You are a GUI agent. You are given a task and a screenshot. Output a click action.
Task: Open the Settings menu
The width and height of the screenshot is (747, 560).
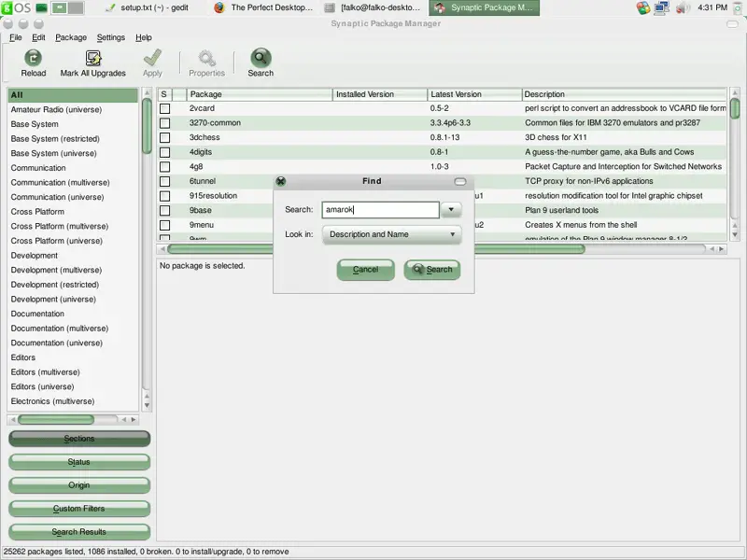[111, 37]
